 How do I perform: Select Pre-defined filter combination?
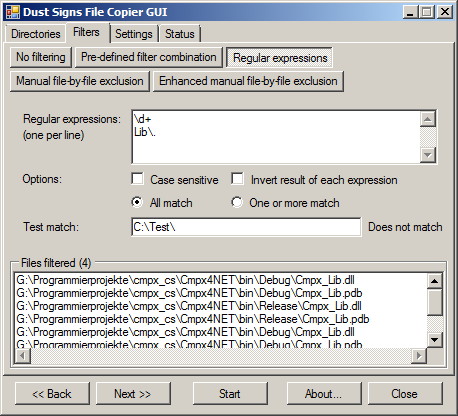(149, 57)
